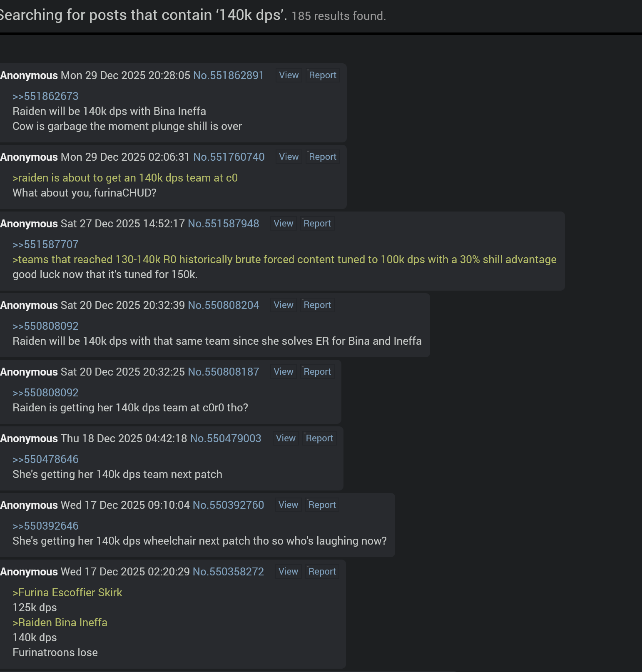Click text 'Raiden is getting her 140k dps team at c0r0 tho?'

click(130, 408)
